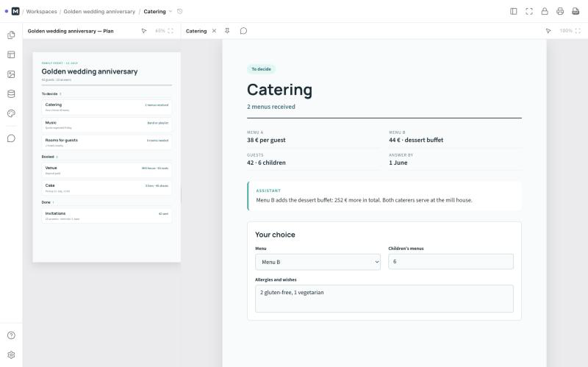
Task: Click the "Done" group label in Plan
Action: pyautogui.click(x=46, y=202)
